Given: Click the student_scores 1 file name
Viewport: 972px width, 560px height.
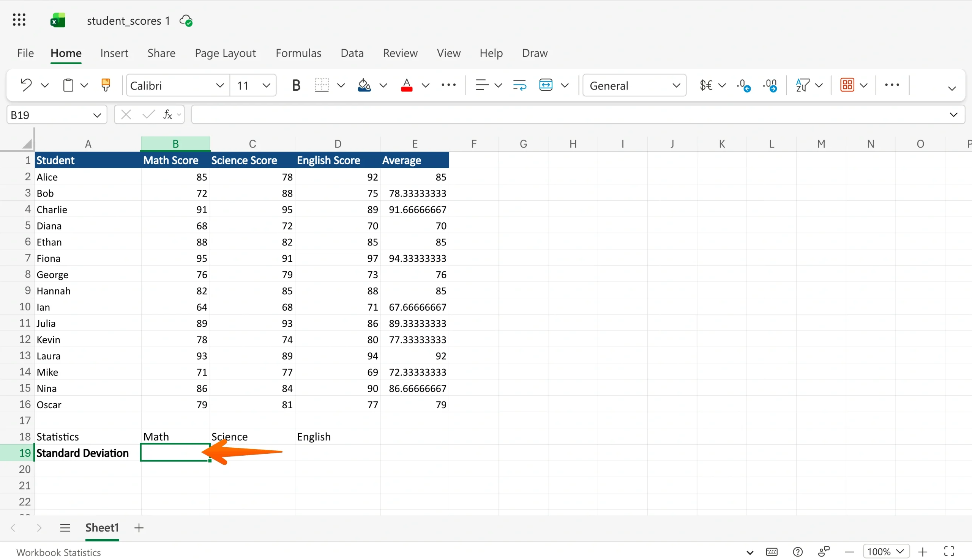Looking at the screenshot, I should (x=128, y=21).
